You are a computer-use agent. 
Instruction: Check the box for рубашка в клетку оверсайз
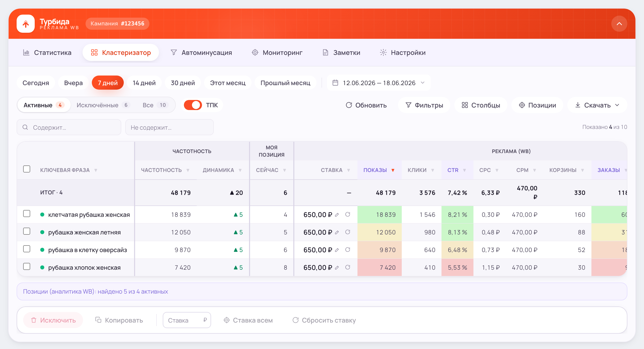(x=27, y=249)
